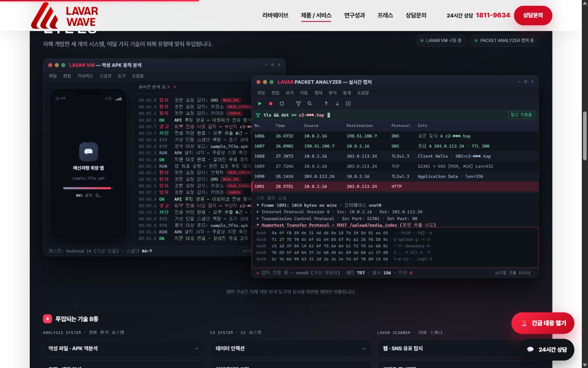
Task: Click the Source column header
Action: click(311, 126)
